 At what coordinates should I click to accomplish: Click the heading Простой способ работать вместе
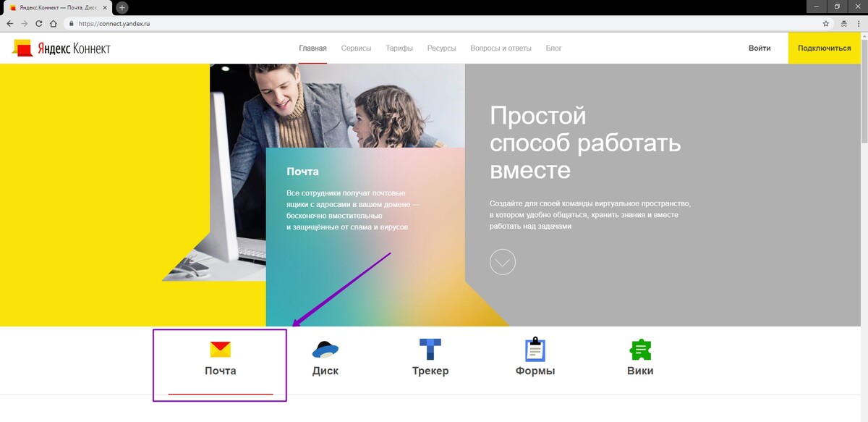coord(585,143)
